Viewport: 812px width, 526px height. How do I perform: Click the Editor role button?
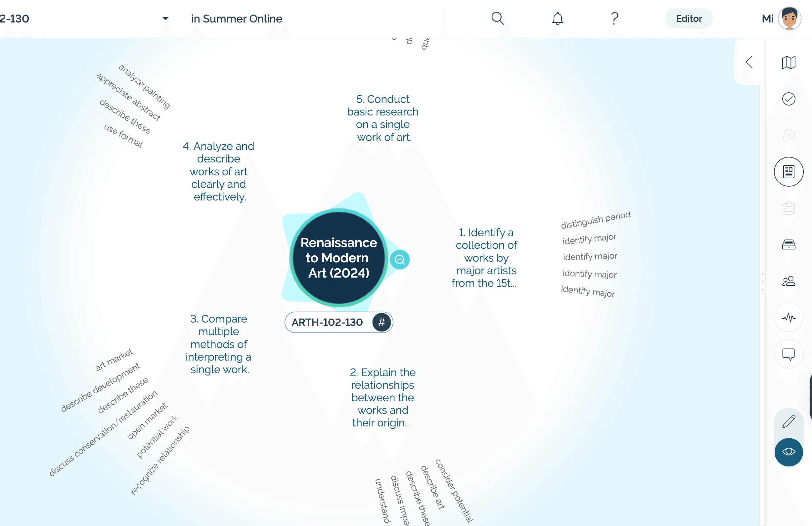coord(689,19)
